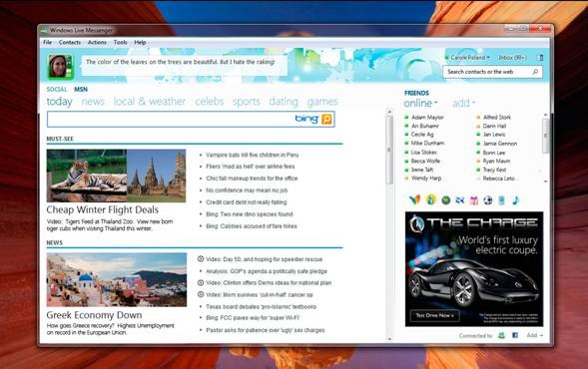Viewport: 588px width, 369px height.
Task: Click the Test Drive Now button in ad
Action: (x=435, y=315)
